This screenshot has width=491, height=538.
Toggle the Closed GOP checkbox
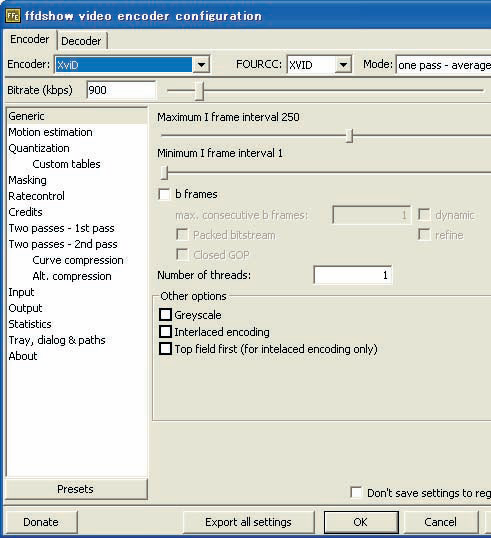click(182, 255)
